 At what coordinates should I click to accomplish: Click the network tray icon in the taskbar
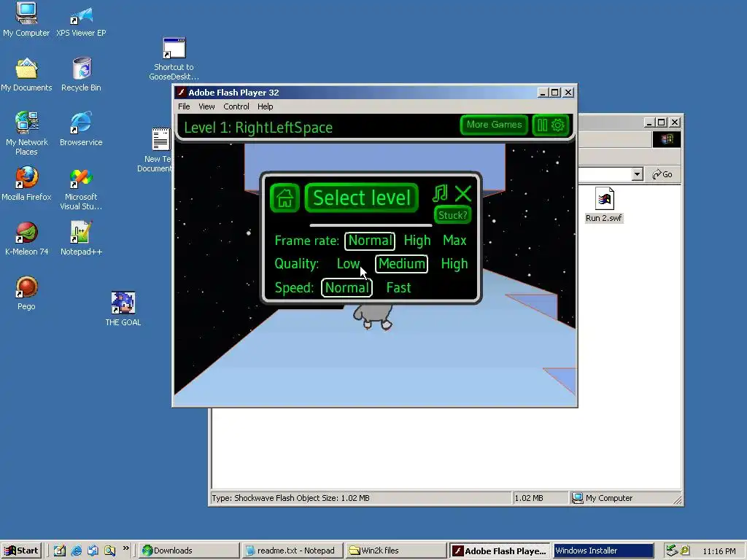click(672, 551)
